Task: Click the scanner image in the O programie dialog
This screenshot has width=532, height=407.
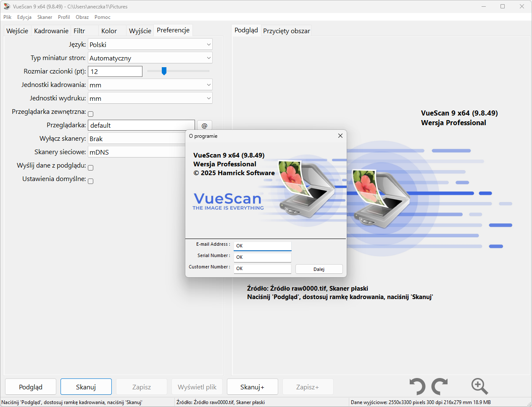Action: pos(307,189)
